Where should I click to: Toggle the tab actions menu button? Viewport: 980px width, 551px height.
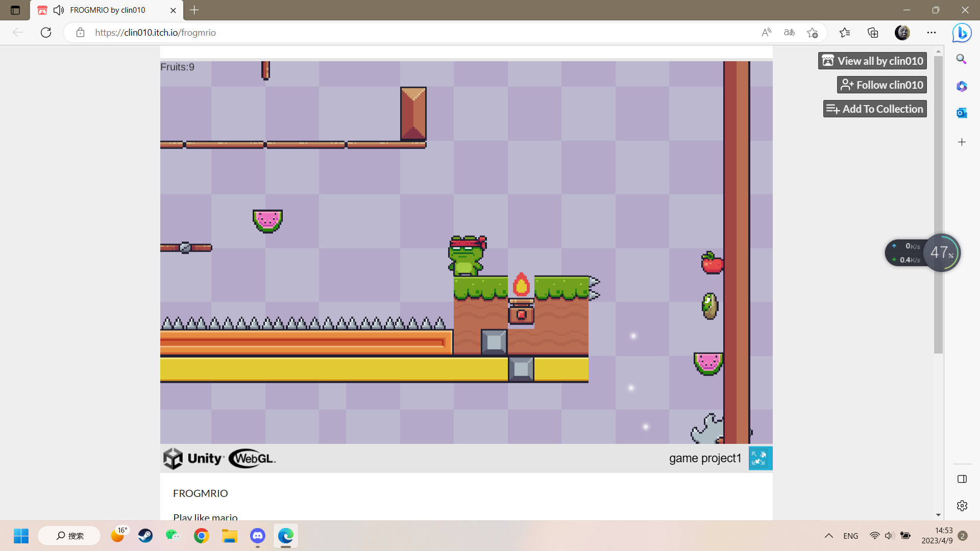[15, 10]
